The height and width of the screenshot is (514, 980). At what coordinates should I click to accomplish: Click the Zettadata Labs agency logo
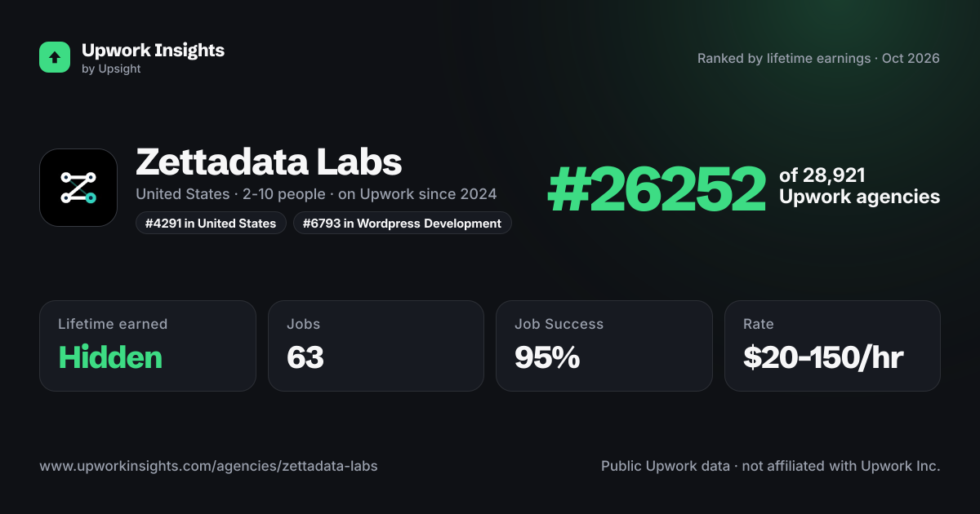click(x=78, y=188)
